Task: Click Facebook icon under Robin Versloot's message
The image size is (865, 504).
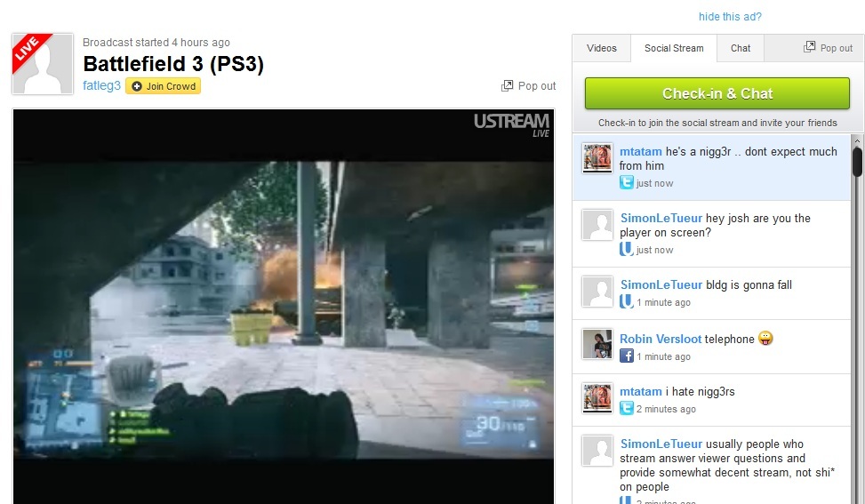Action: tap(626, 356)
